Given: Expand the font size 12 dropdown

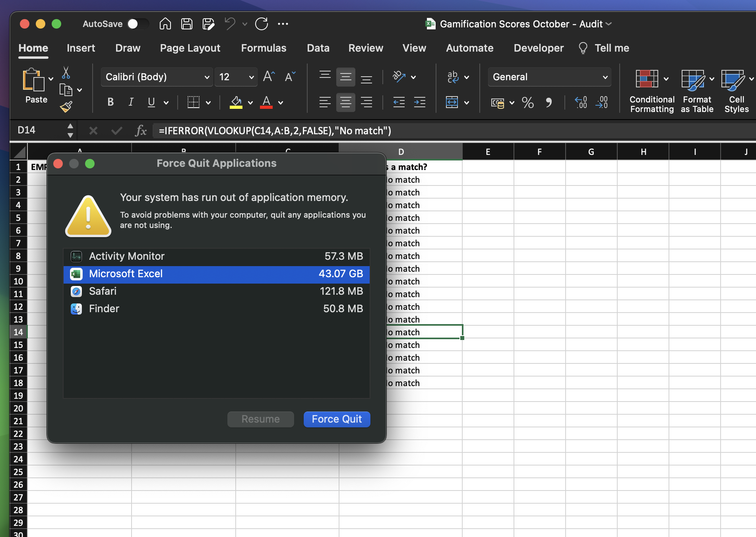Looking at the screenshot, I should 251,77.
